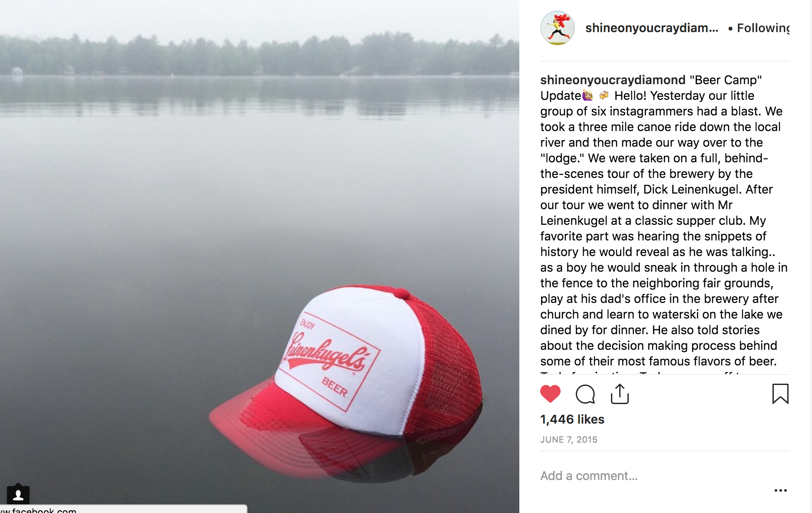View the 1,446 likes list

572,419
